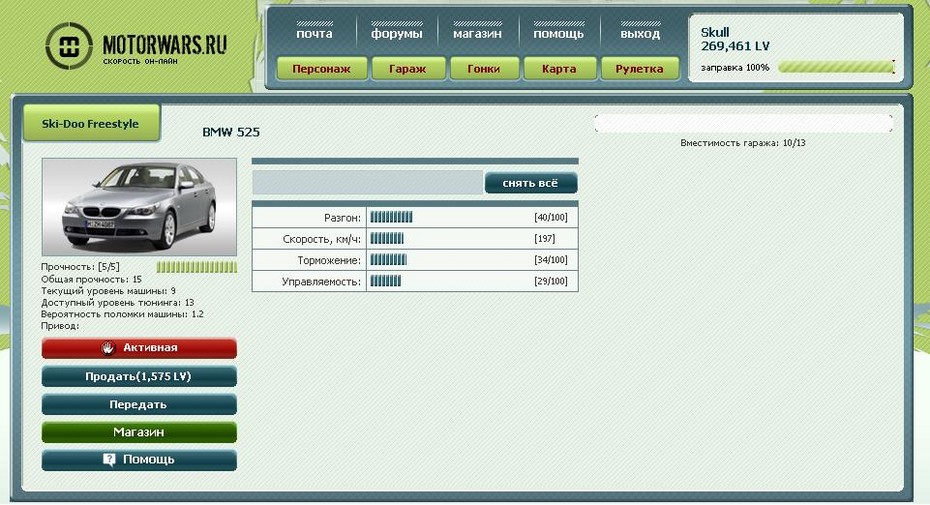Open помощь in top navigation
930x505 pixels.
[x=559, y=33]
